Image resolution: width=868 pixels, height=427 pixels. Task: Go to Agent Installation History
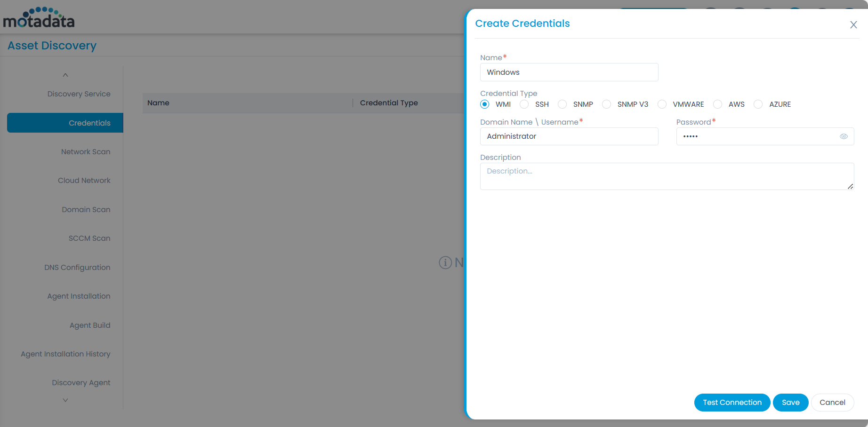[x=65, y=354]
